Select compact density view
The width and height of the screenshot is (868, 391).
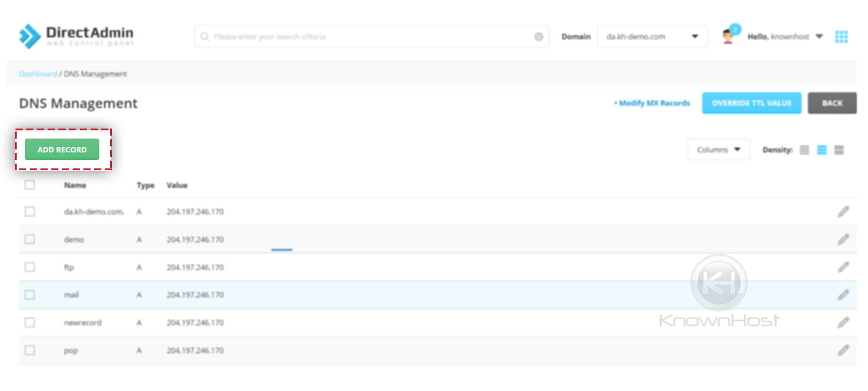(804, 149)
